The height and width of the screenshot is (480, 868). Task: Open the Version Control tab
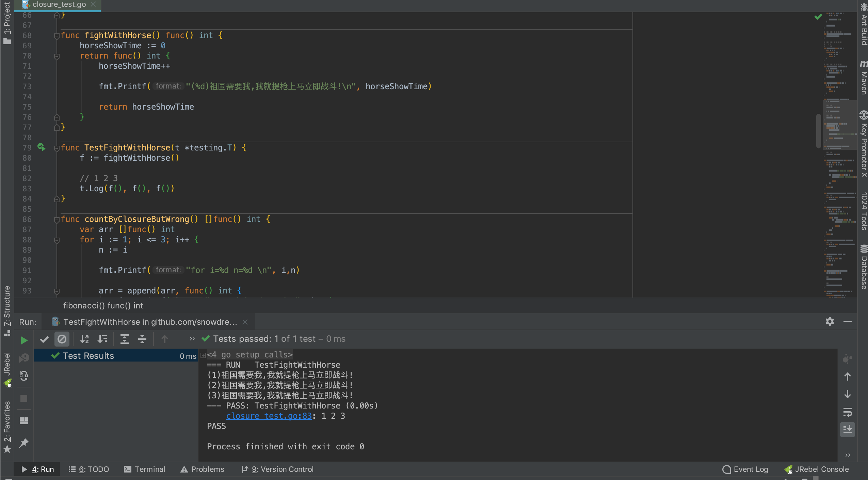(x=283, y=469)
